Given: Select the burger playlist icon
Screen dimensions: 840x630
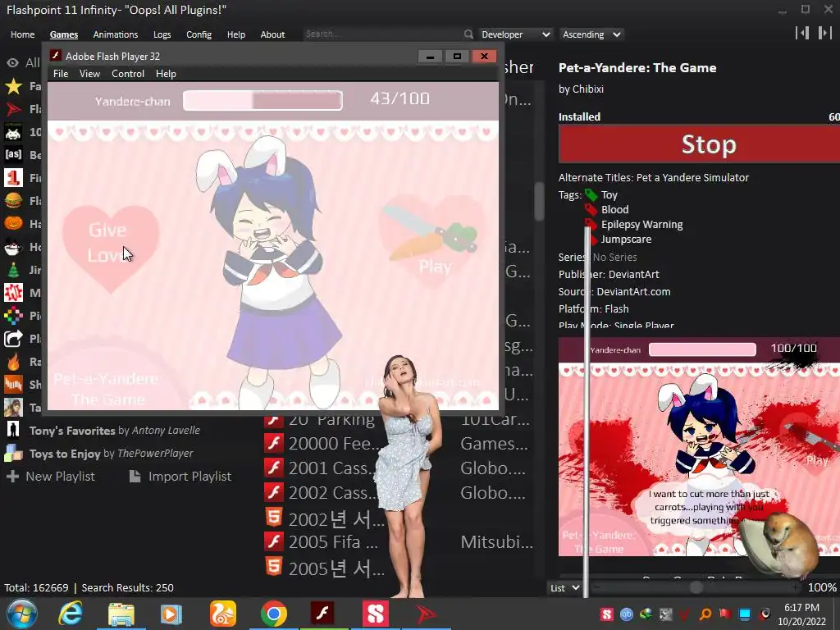Looking at the screenshot, I should (x=13, y=200).
